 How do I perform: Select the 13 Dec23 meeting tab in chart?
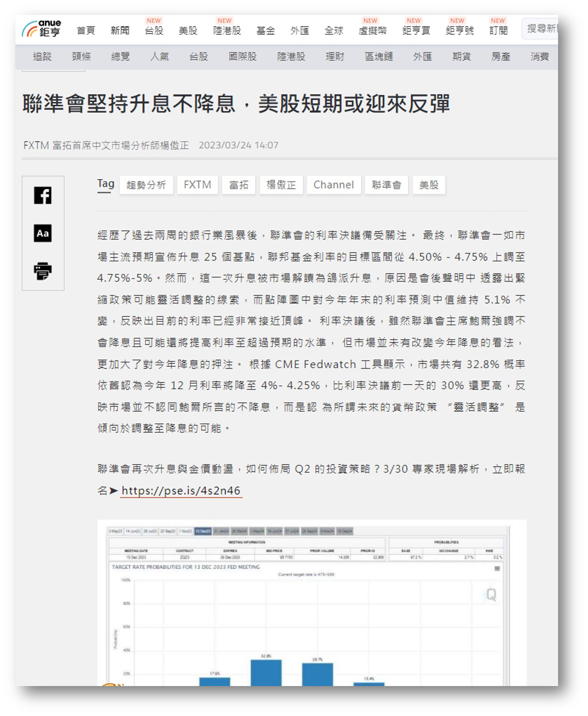(202, 531)
